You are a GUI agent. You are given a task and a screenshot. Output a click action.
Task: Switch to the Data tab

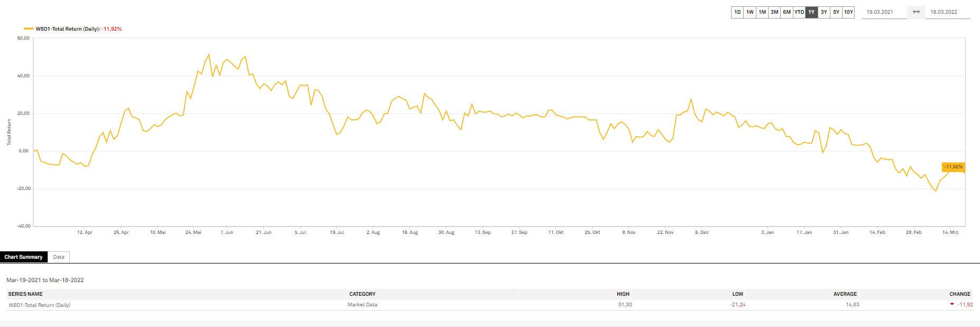[x=59, y=257]
